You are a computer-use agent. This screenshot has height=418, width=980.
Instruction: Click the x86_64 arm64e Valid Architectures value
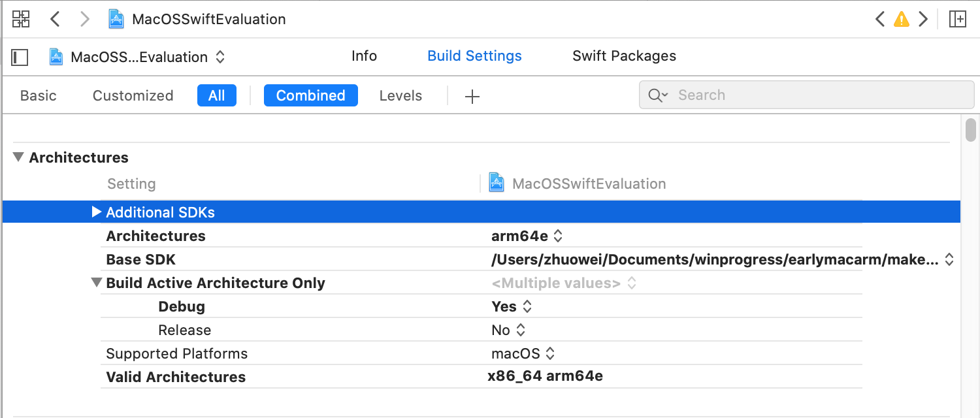click(x=545, y=376)
